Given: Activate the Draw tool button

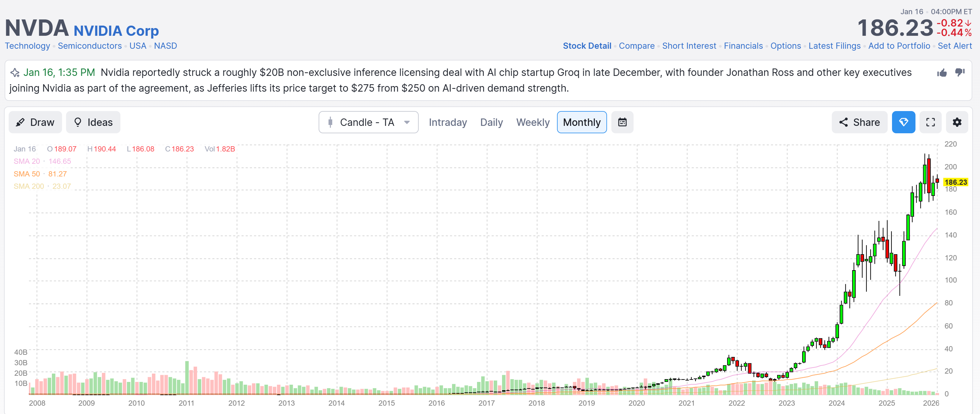Looking at the screenshot, I should 35,122.
